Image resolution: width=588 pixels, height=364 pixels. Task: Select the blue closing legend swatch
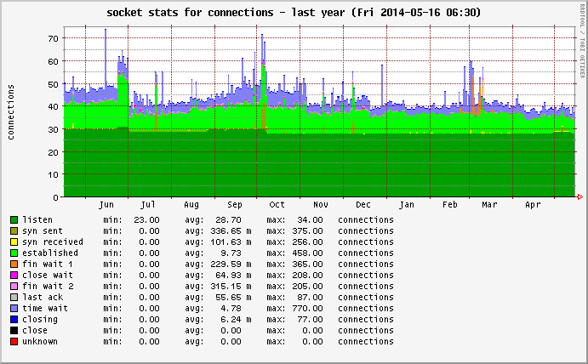click(14, 319)
